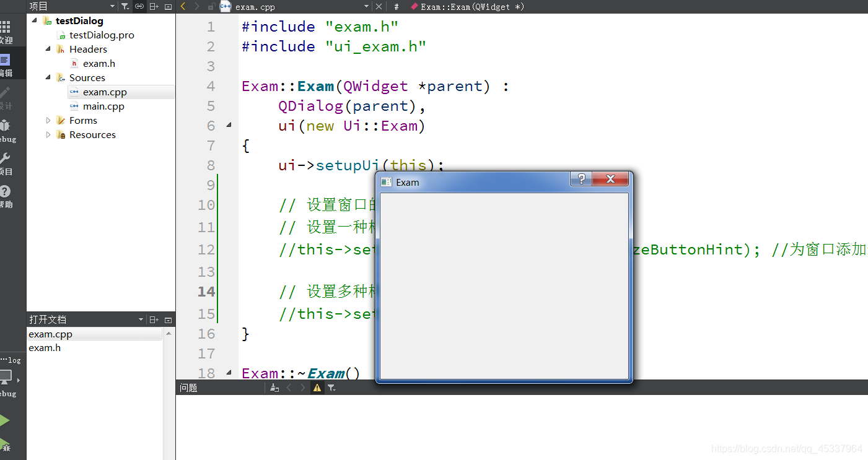The image size is (868, 460).
Task: Go to previous issue in Issues pane
Action: click(x=289, y=388)
